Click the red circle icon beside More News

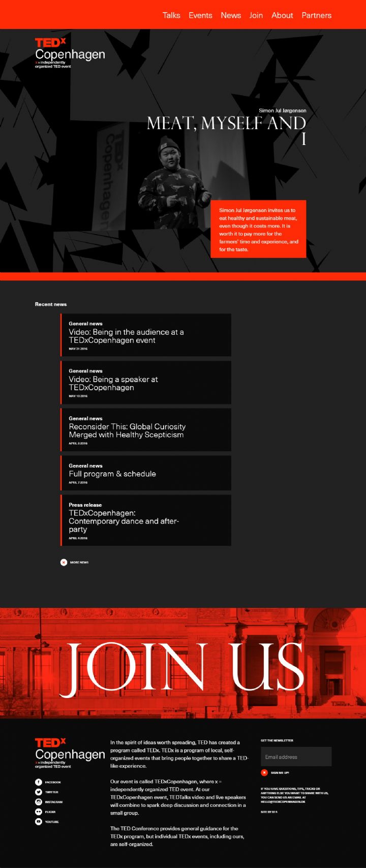click(64, 562)
